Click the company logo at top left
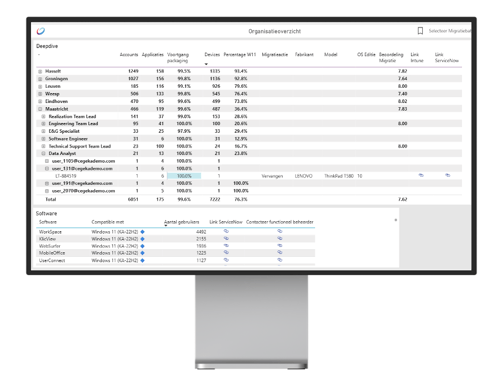 (41, 31)
